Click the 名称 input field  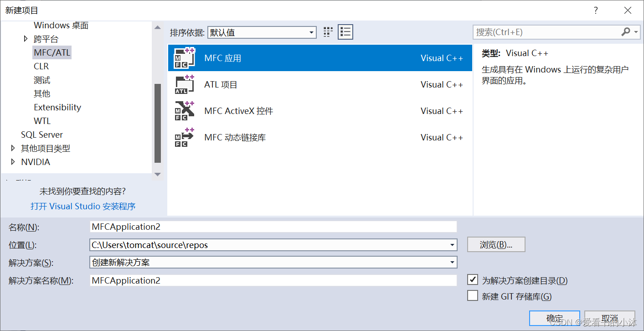point(273,227)
